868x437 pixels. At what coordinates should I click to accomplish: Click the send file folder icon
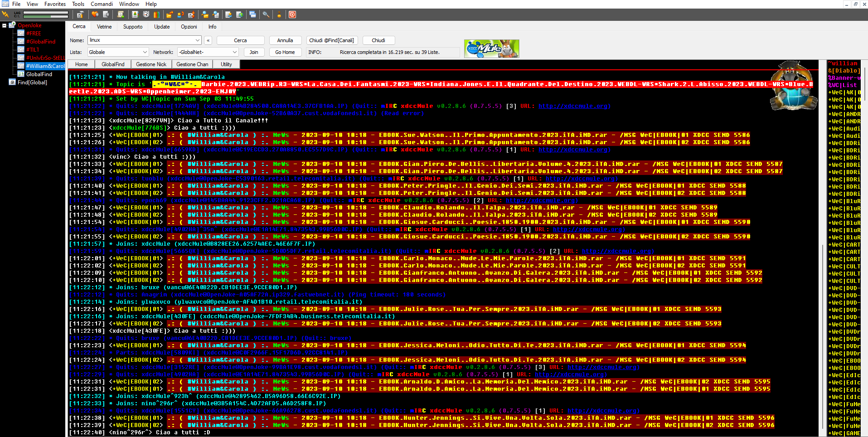click(170, 15)
